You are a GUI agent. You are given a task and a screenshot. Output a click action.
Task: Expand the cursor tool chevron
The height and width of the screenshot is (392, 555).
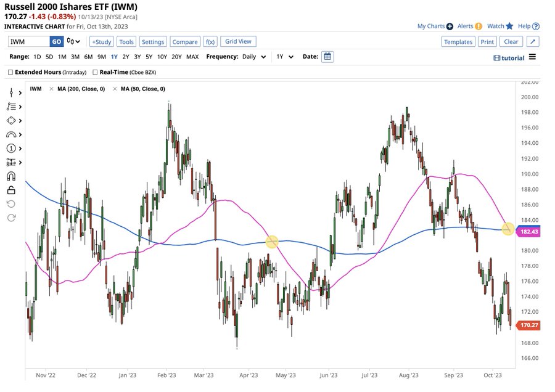[20, 92]
